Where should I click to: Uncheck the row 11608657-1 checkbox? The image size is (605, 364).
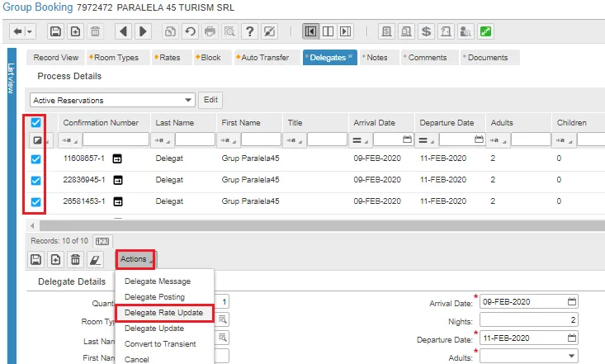coord(35,158)
